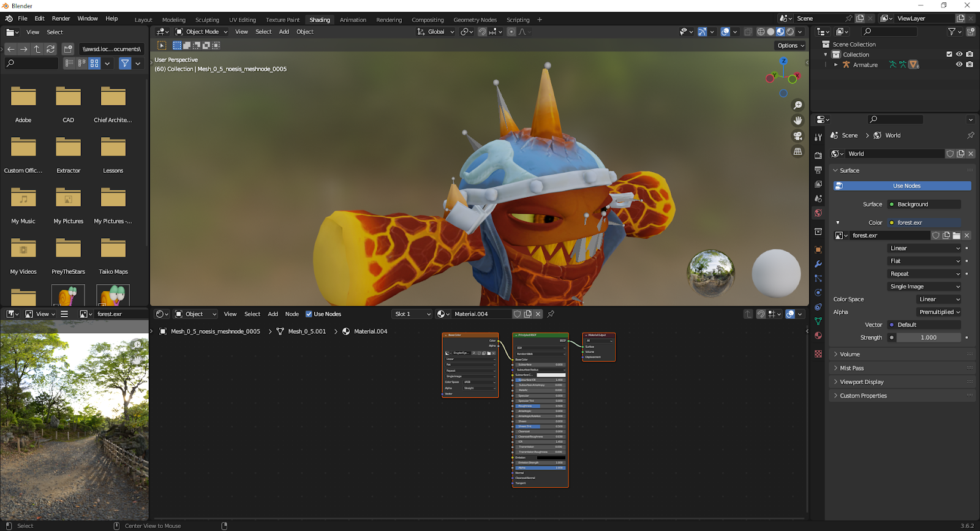Viewport: 980px width, 531px height.
Task: Uncheck Collection exclude-from-view-layer checkbox
Action: (949, 55)
